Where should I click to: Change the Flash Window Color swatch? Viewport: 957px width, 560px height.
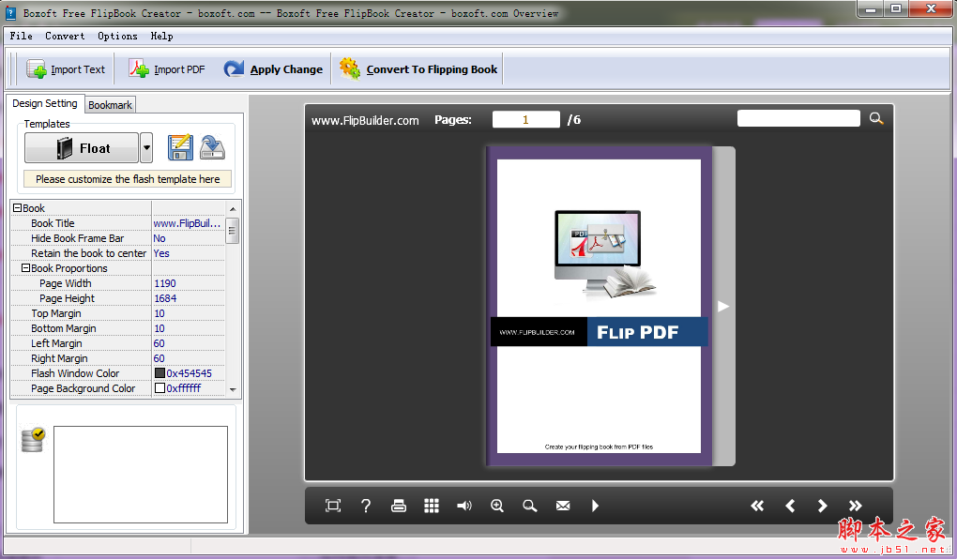pyautogui.click(x=159, y=373)
